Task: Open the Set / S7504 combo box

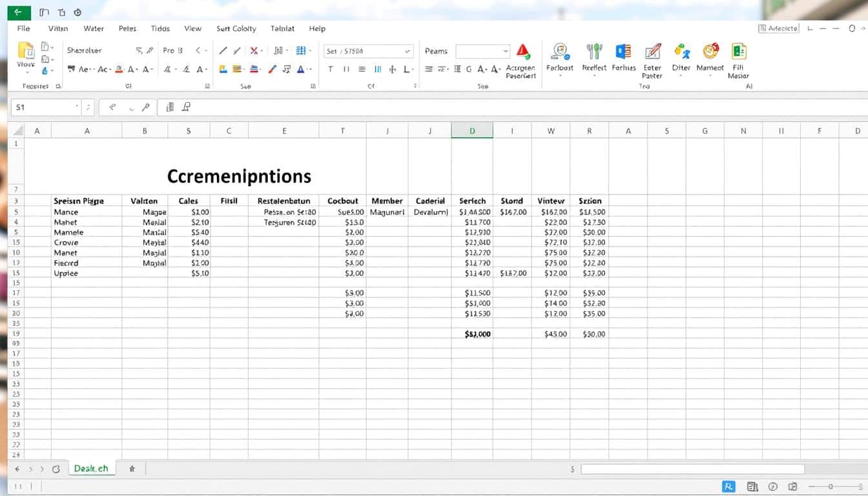Action: pos(368,51)
